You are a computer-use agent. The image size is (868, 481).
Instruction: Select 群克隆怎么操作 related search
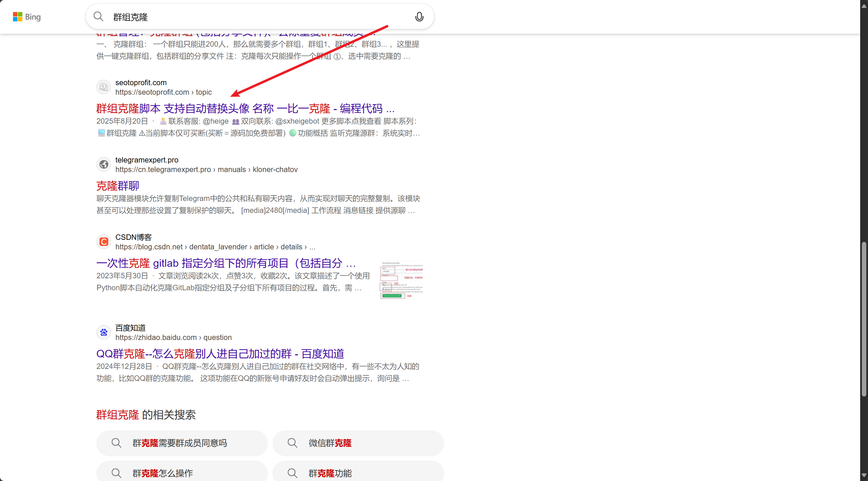pos(162,473)
